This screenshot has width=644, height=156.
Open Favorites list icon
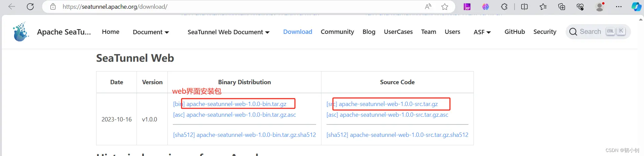point(543,7)
